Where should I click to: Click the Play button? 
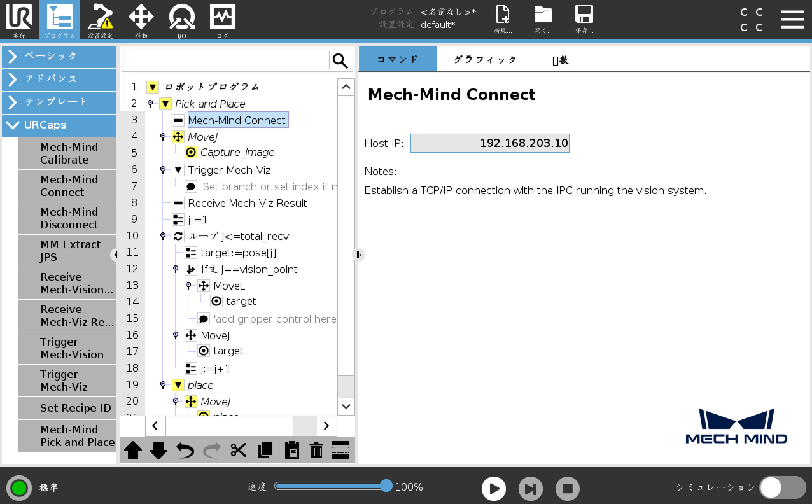click(x=494, y=489)
